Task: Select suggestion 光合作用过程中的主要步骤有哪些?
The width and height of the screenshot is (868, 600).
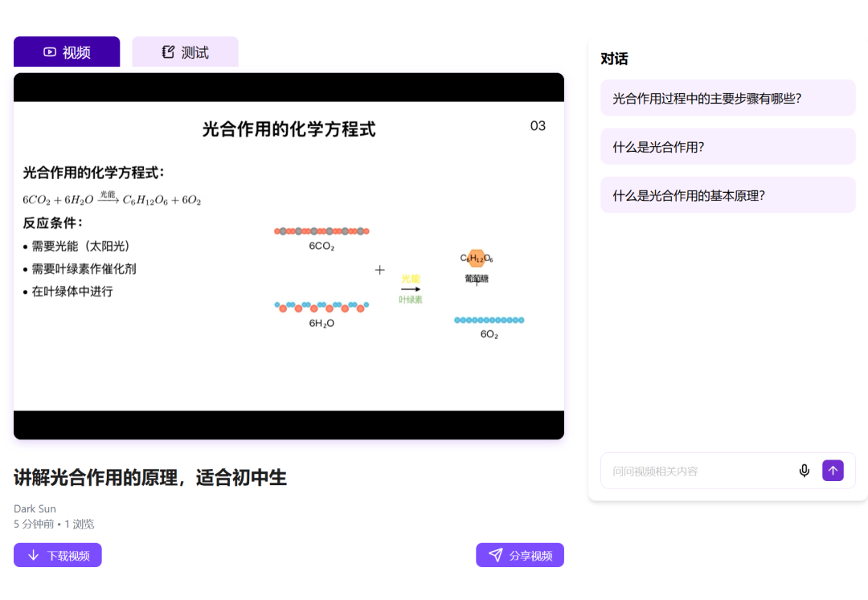Action: (x=728, y=98)
